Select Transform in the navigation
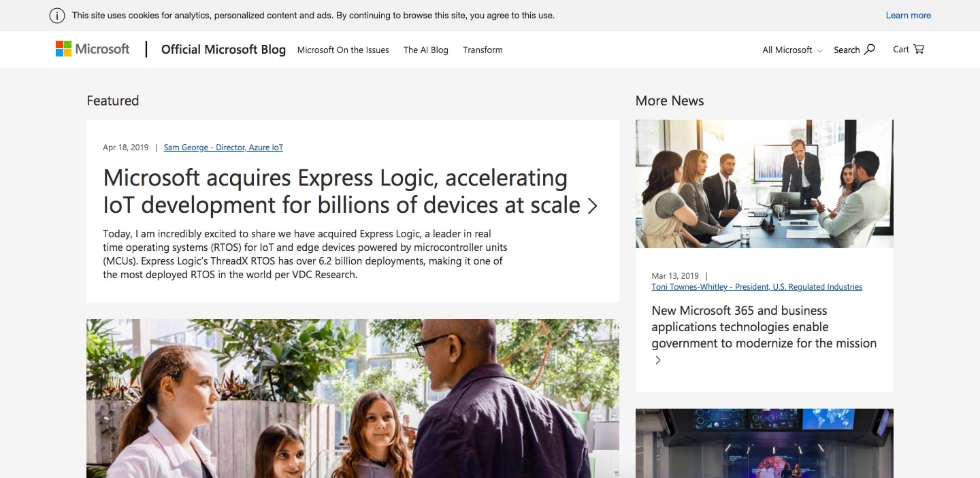The height and width of the screenshot is (478, 980). pyautogui.click(x=483, y=50)
